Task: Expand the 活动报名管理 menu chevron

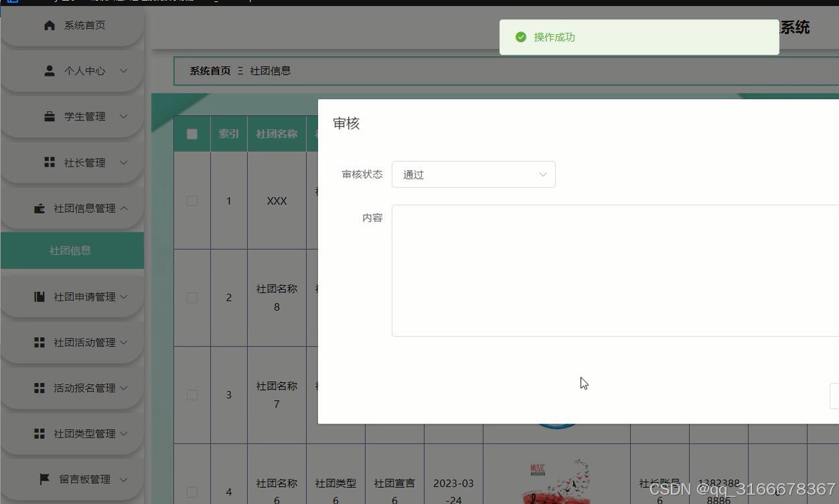Action: click(x=123, y=388)
